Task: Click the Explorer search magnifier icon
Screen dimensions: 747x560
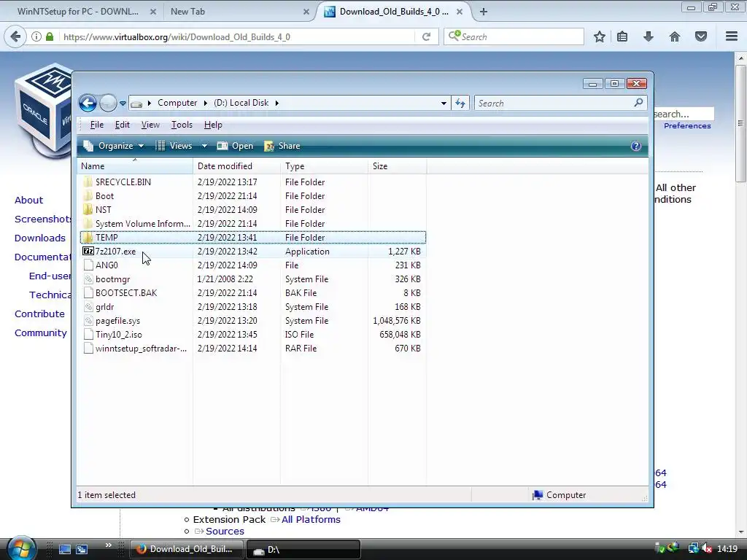Action: [638, 102]
